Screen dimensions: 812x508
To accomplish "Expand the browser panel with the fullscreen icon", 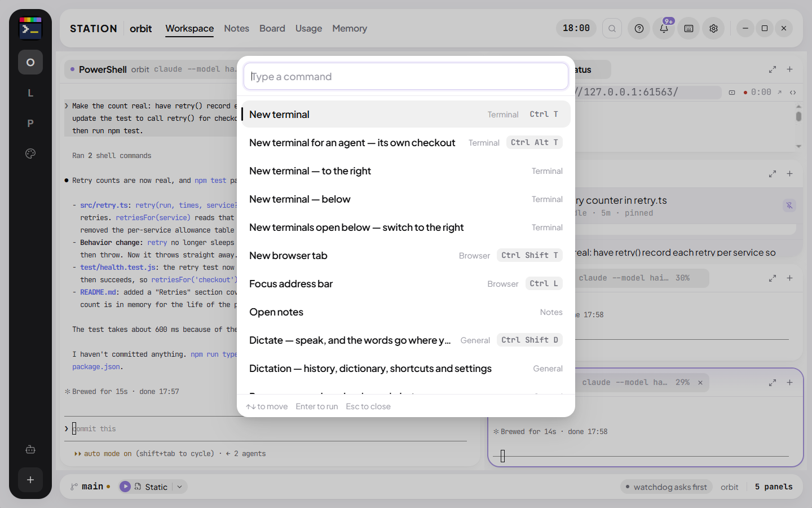I will tap(773, 69).
